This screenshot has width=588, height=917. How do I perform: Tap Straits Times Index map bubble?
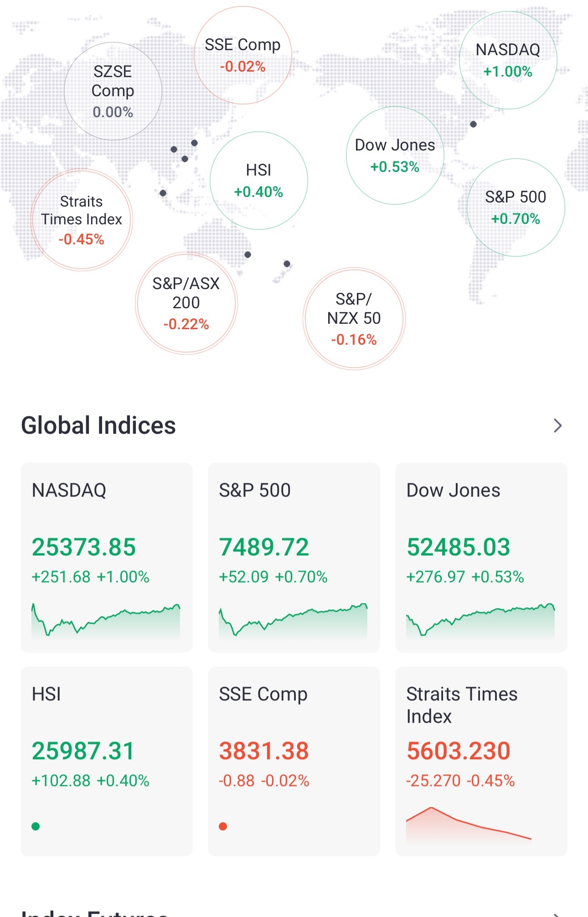[82, 220]
